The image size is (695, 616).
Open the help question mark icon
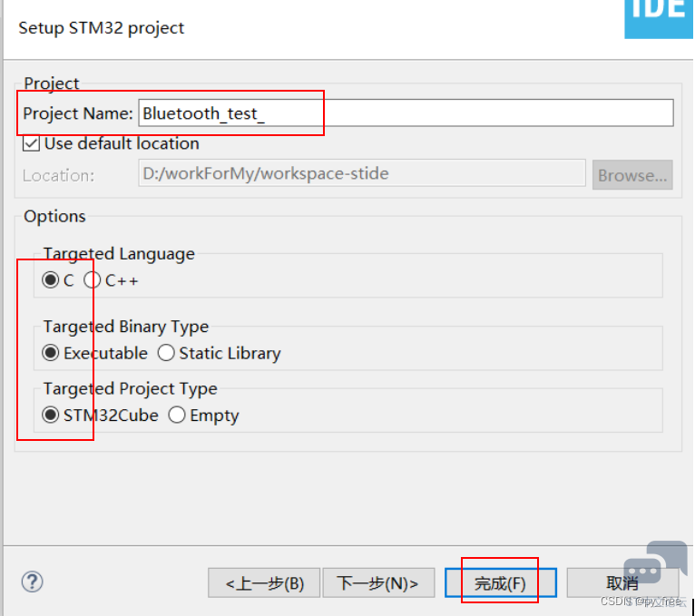pos(32,582)
